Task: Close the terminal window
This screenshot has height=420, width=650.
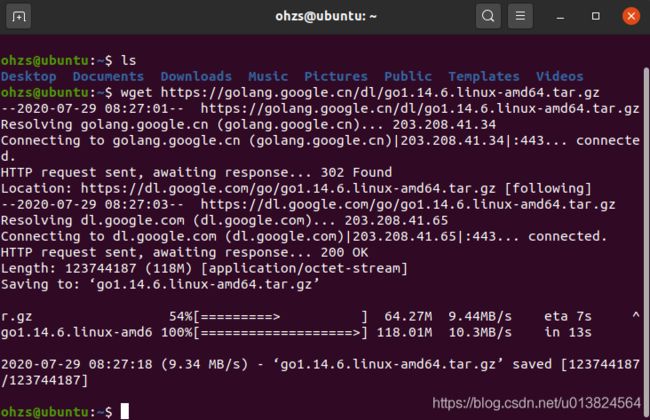Action: coord(631,16)
